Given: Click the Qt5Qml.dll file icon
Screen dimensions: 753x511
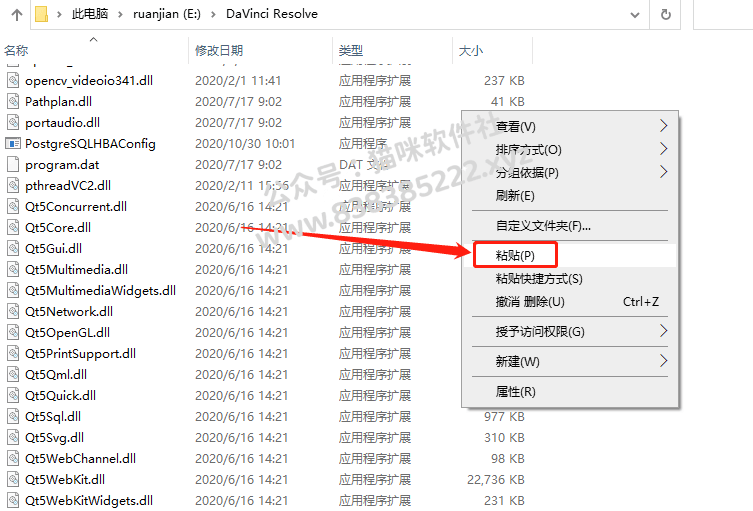Looking at the screenshot, I should [13, 375].
